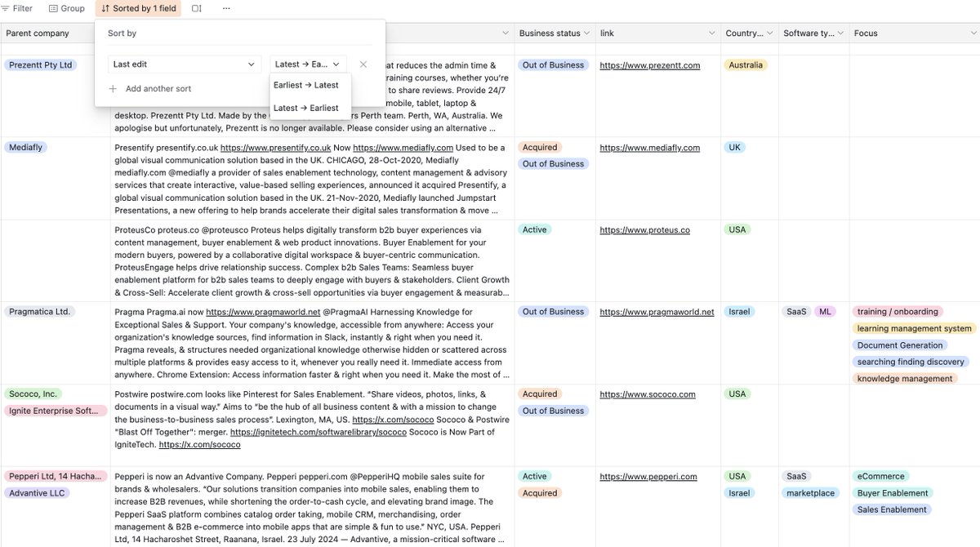Select the Sales Enablement focus tag
The width and height of the screenshot is (980, 547).
click(892, 509)
